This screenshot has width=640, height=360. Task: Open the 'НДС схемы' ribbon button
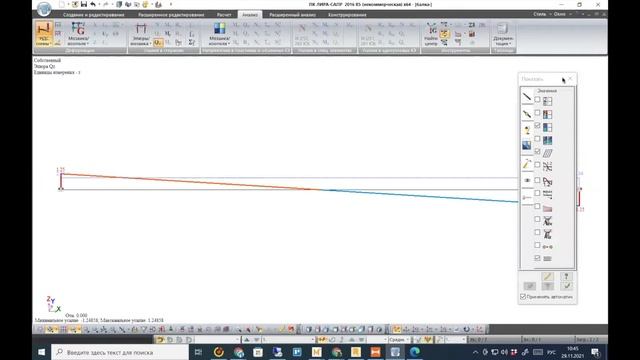coord(43,33)
